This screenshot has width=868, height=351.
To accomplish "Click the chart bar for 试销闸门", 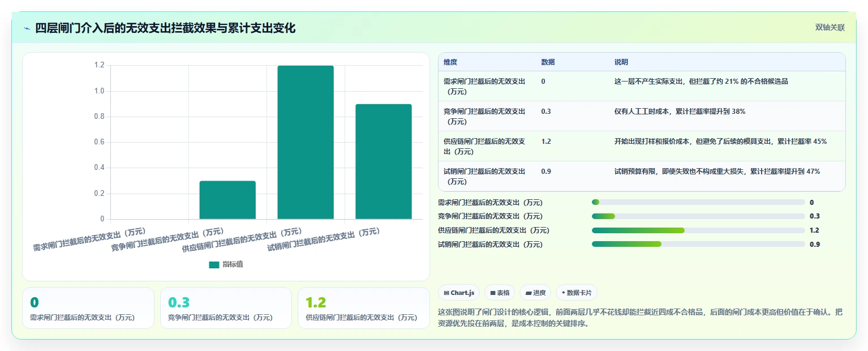I will (384, 161).
